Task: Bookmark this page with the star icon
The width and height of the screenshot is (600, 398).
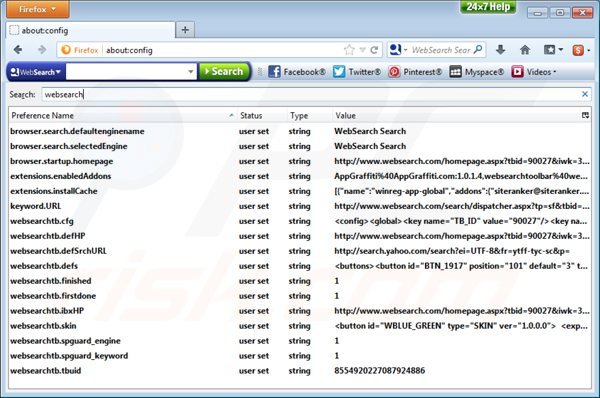Action: (x=349, y=50)
